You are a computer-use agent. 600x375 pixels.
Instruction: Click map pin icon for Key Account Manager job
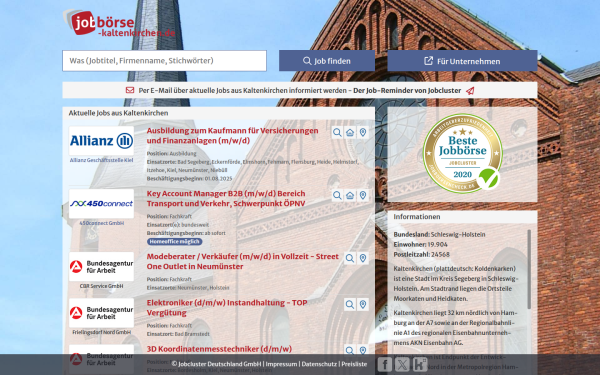363,195
